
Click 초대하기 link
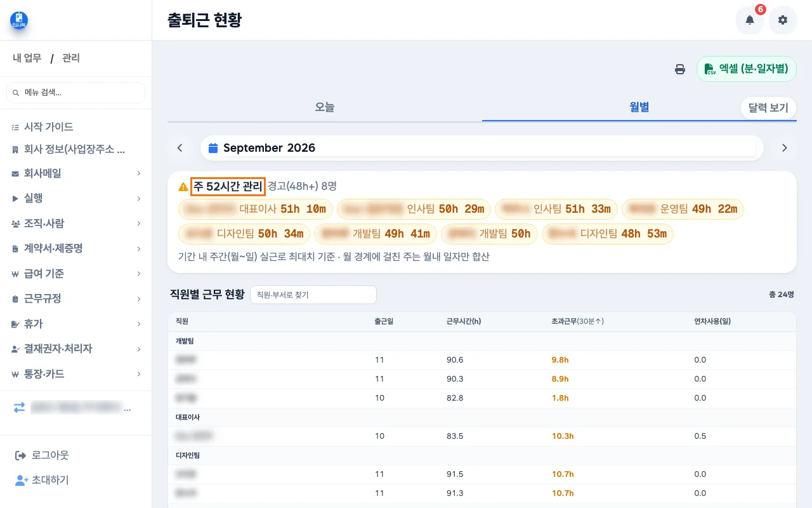click(x=50, y=480)
